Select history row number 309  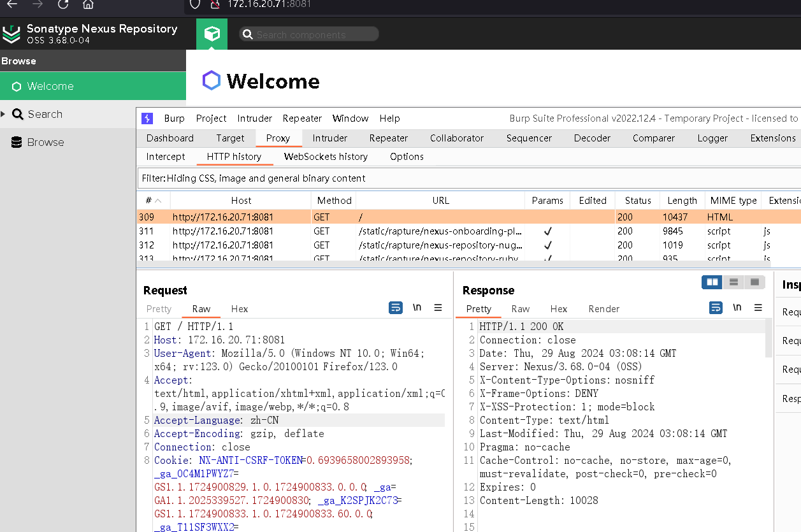tap(469, 217)
